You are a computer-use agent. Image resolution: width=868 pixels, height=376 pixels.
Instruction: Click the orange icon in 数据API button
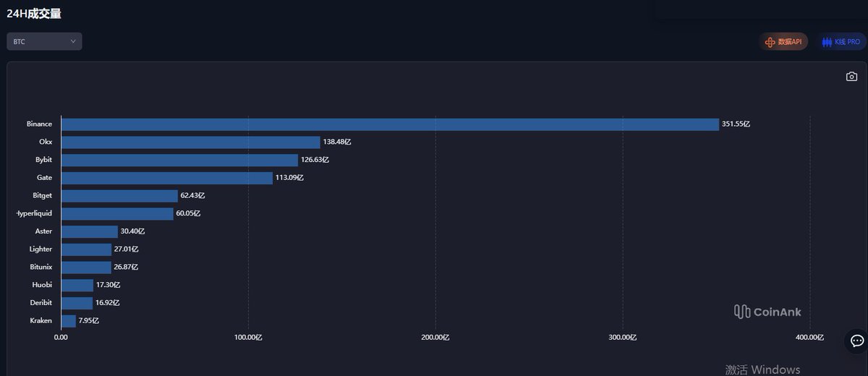click(770, 42)
